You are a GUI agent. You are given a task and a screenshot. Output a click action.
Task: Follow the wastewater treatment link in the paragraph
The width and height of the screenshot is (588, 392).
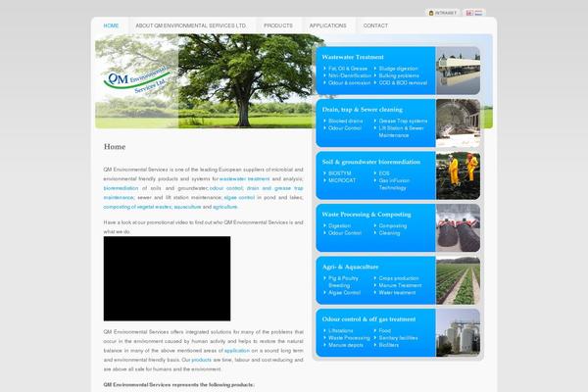tap(244, 179)
